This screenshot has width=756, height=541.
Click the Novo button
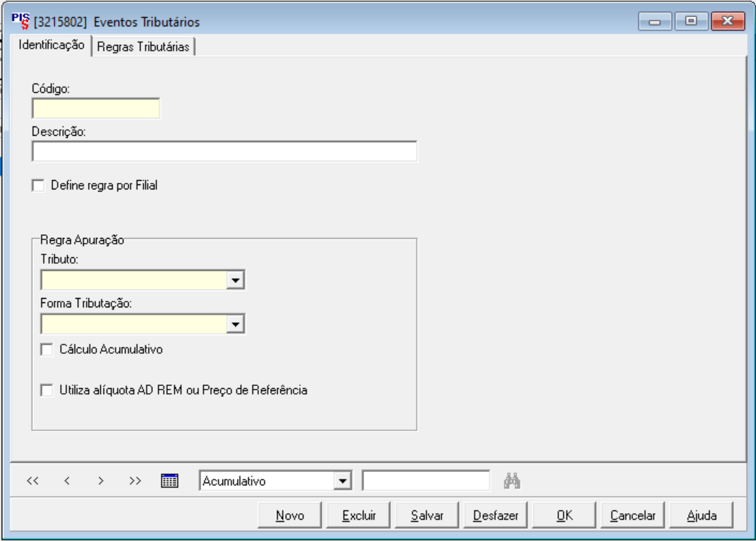click(x=290, y=515)
